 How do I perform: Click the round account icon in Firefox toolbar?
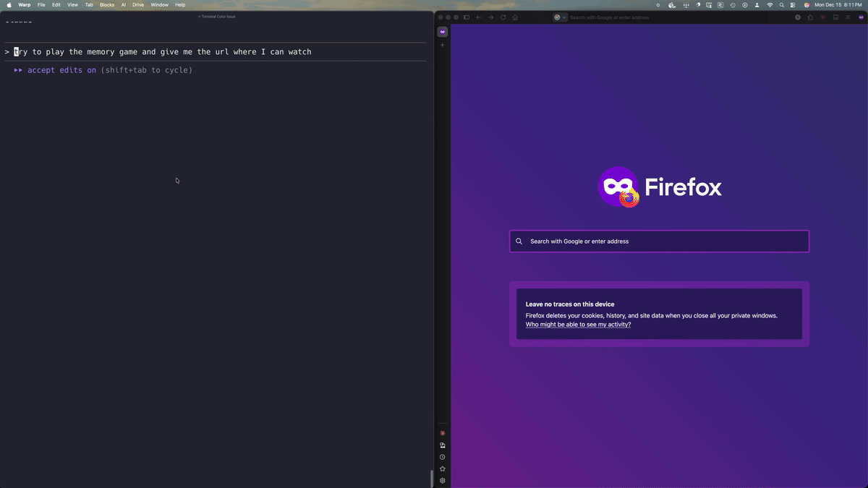[798, 17]
